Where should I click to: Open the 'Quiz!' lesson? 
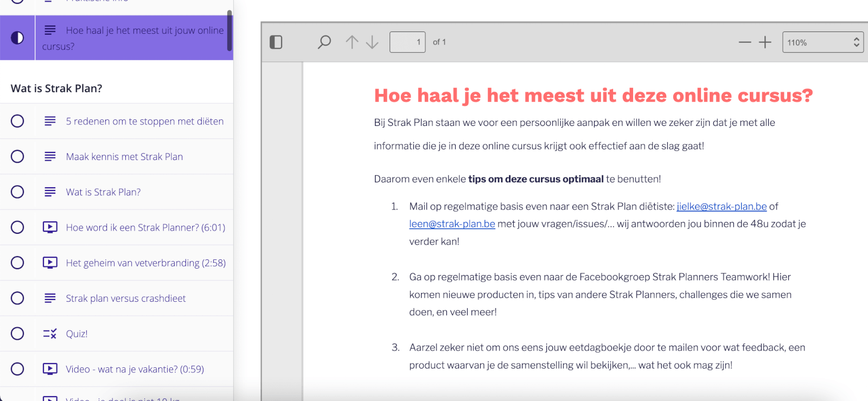point(76,334)
